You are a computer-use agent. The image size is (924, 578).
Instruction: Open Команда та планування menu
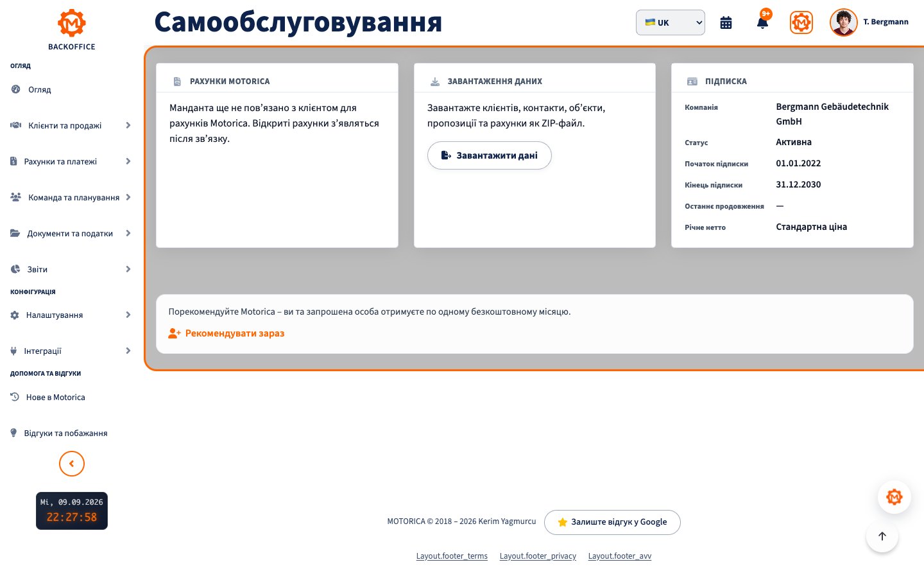point(74,197)
